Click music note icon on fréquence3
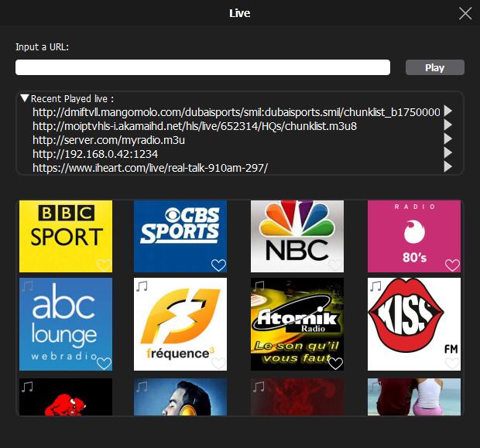This screenshot has height=448, width=480. click(142, 286)
